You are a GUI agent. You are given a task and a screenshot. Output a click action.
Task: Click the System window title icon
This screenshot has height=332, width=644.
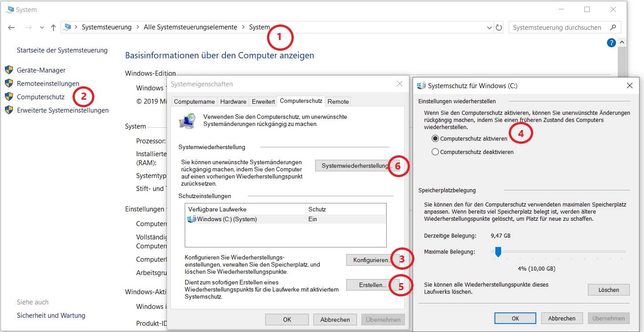point(9,9)
